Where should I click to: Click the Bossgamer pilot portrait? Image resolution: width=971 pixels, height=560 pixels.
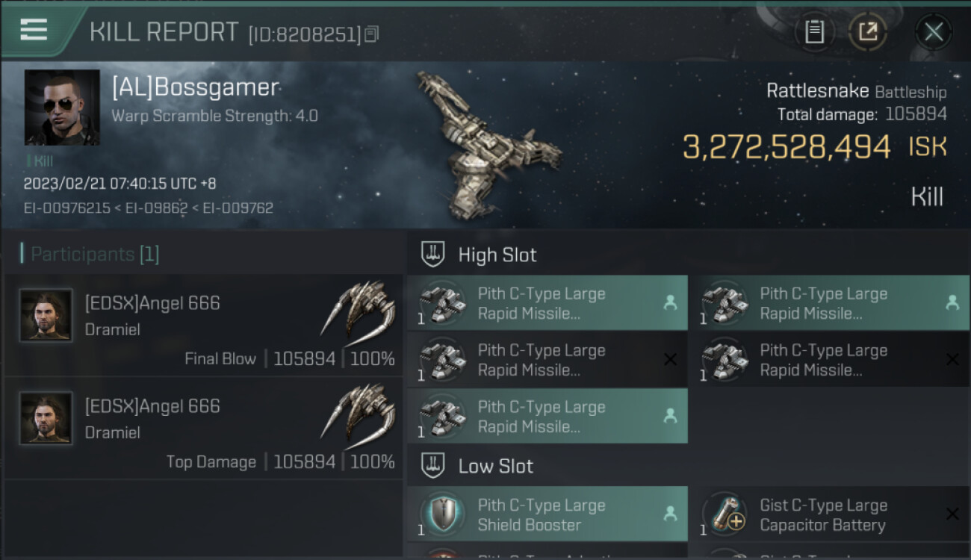[x=62, y=108]
